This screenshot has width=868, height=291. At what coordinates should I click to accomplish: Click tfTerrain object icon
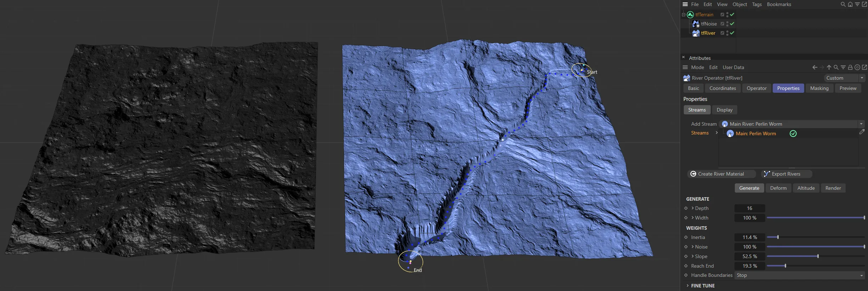[x=690, y=15]
